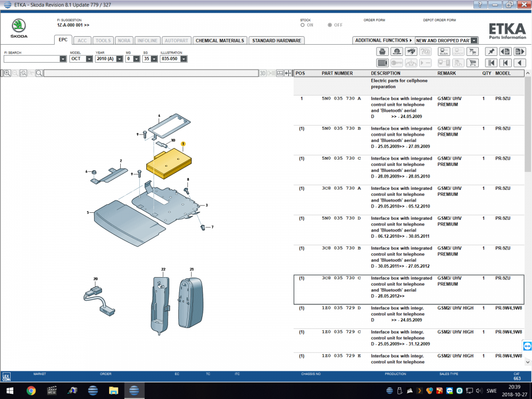Open the ELSA link icon
Screen dimensions: 532x399
[x=444, y=52]
